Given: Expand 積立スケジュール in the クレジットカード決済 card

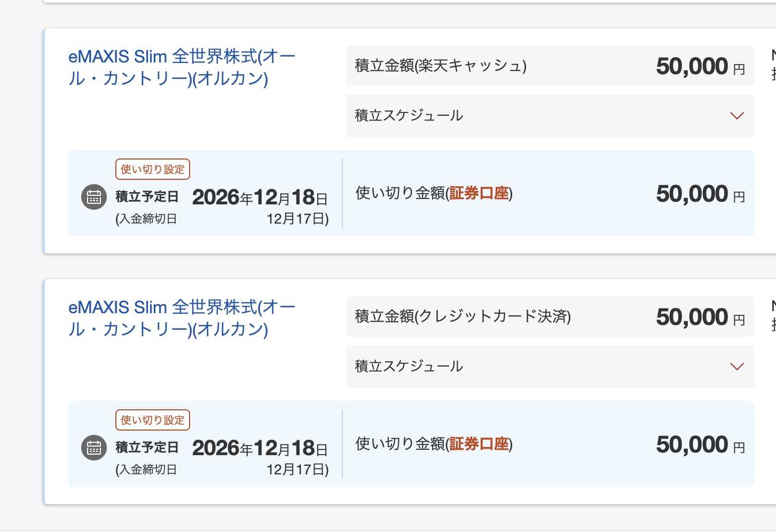Looking at the screenshot, I should pyautogui.click(x=736, y=367).
